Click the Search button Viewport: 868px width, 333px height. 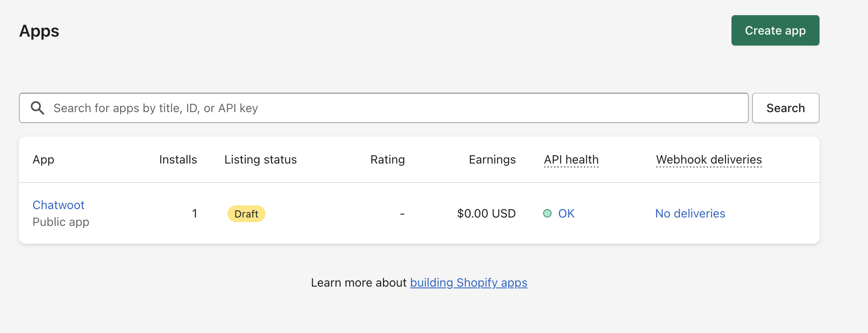pyautogui.click(x=785, y=108)
